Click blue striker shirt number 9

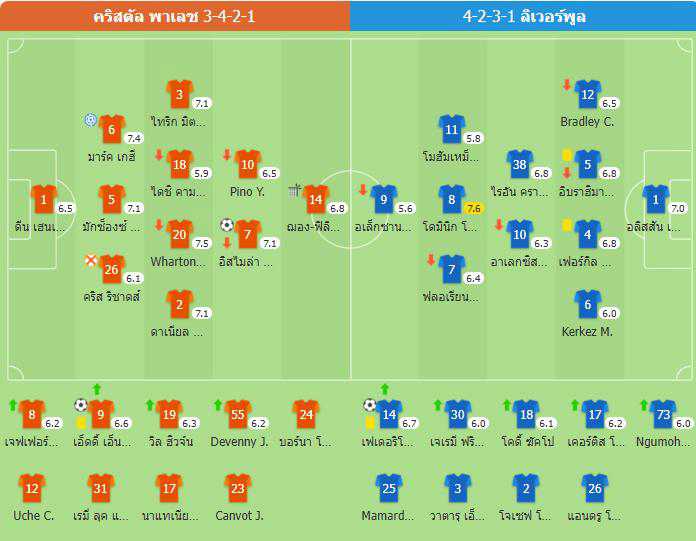tap(384, 200)
